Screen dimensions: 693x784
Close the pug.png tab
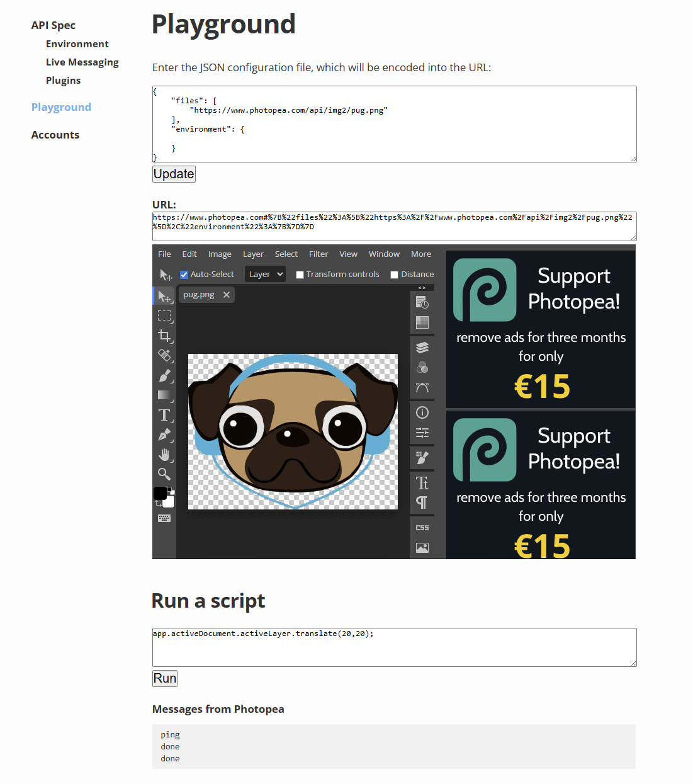coord(227,295)
